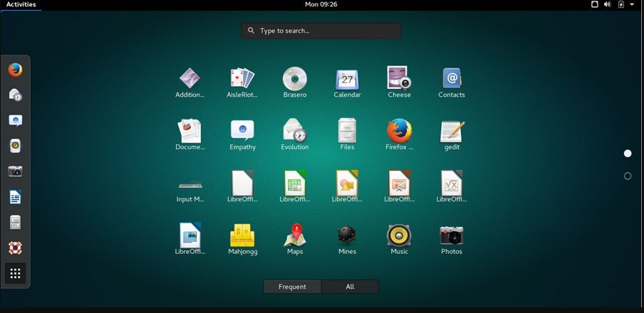Open the Mahjongg game

click(242, 239)
